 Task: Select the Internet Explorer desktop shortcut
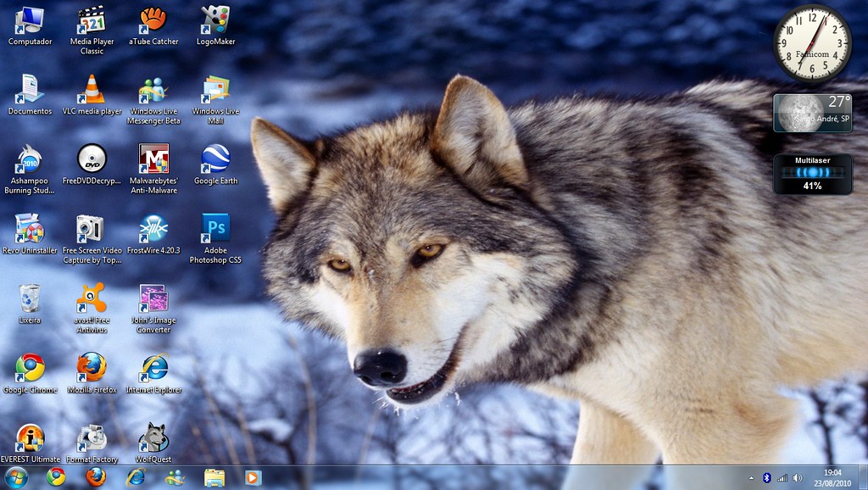pyautogui.click(x=153, y=374)
